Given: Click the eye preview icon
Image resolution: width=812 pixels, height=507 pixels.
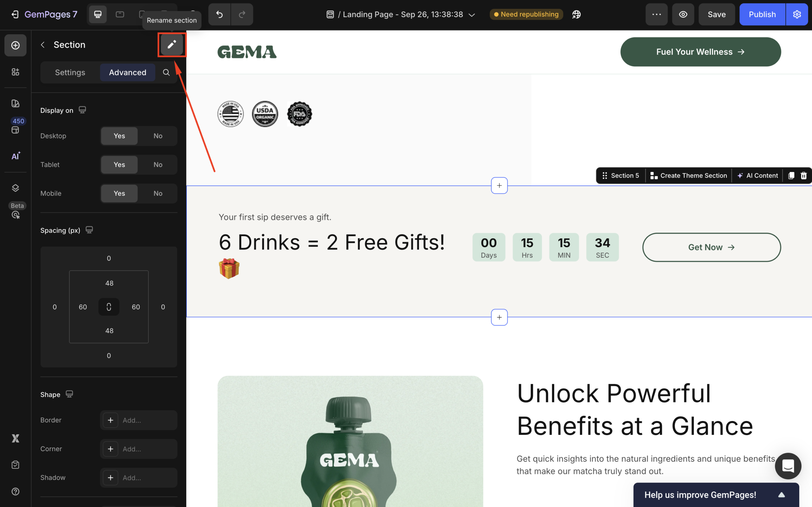Looking at the screenshot, I should click(683, 14).
